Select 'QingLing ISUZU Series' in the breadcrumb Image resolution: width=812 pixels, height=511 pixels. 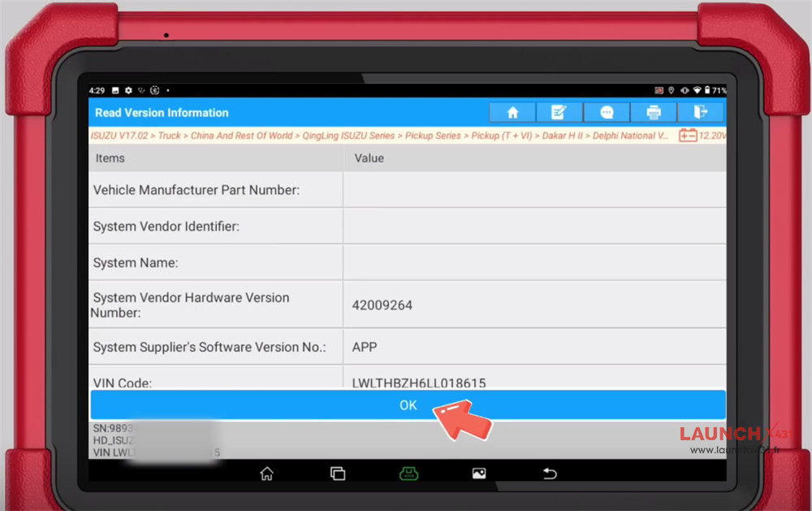point(348,136)
